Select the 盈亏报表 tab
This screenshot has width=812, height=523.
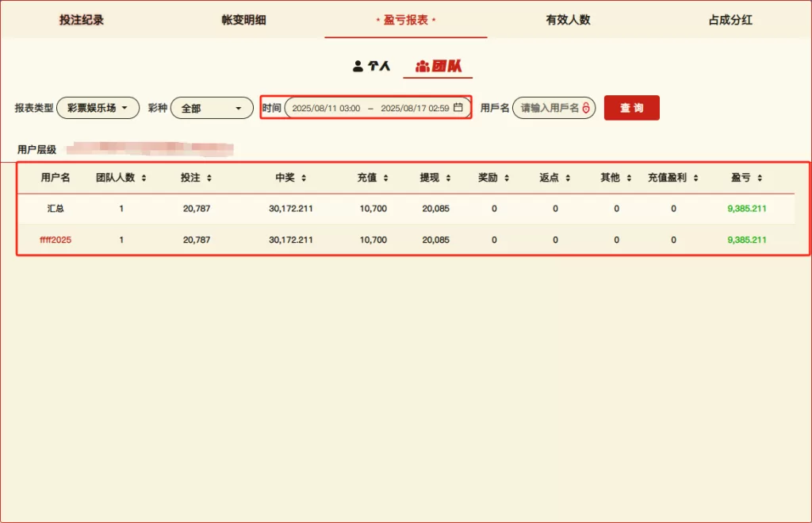(x=405, y=20)
